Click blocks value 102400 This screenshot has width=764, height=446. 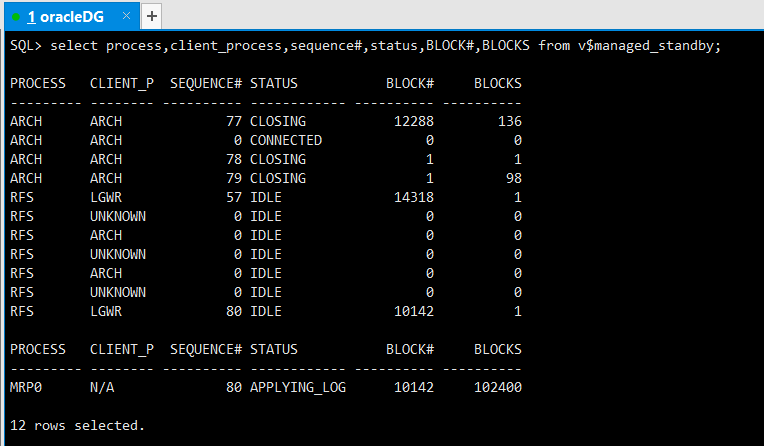497,388
